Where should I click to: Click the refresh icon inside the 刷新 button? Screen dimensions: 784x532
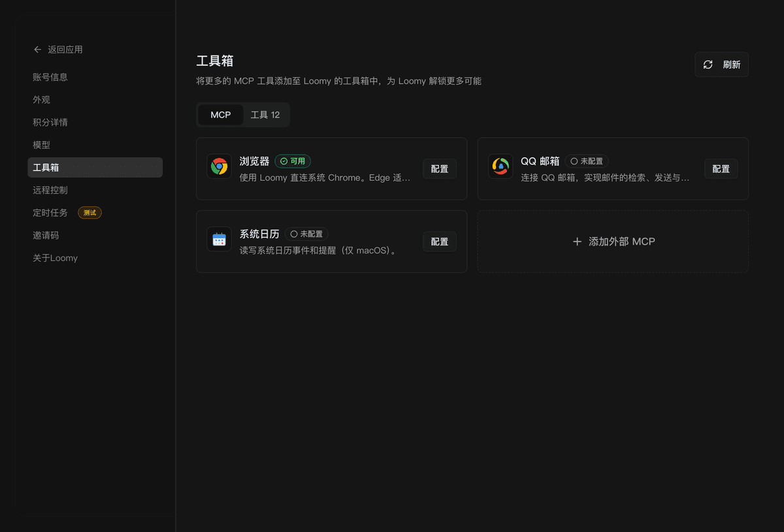708,64
